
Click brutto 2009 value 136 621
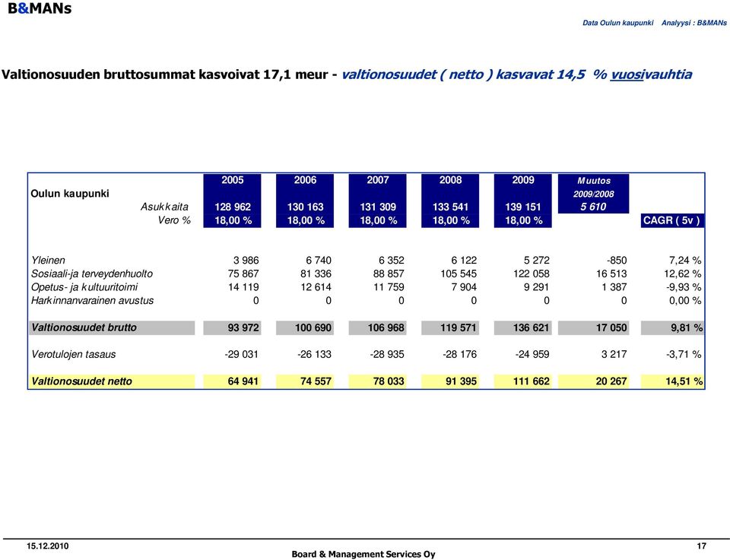click(x=532, y=328)
